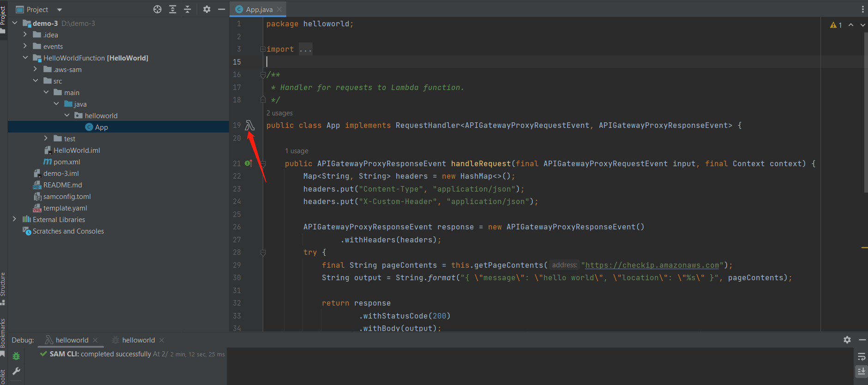Expand the events folder
Image resolution: width=868 pixels, height=385 pixels.
25,46
